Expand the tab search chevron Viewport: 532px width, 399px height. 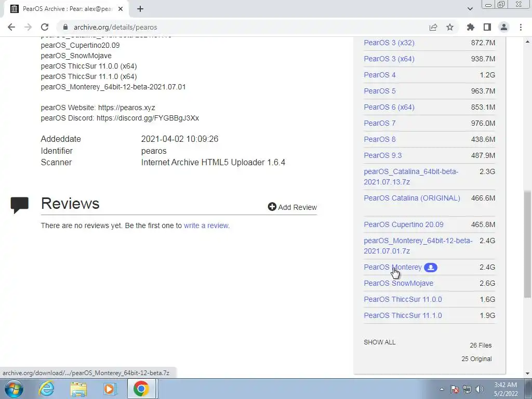(470, 9)
